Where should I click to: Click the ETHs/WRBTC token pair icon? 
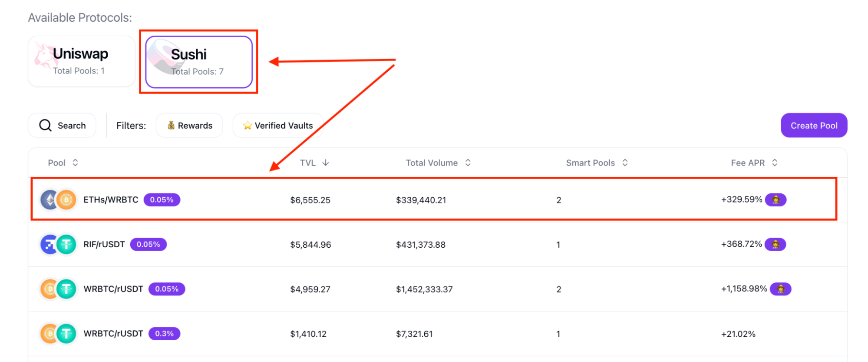click(58, 200)
